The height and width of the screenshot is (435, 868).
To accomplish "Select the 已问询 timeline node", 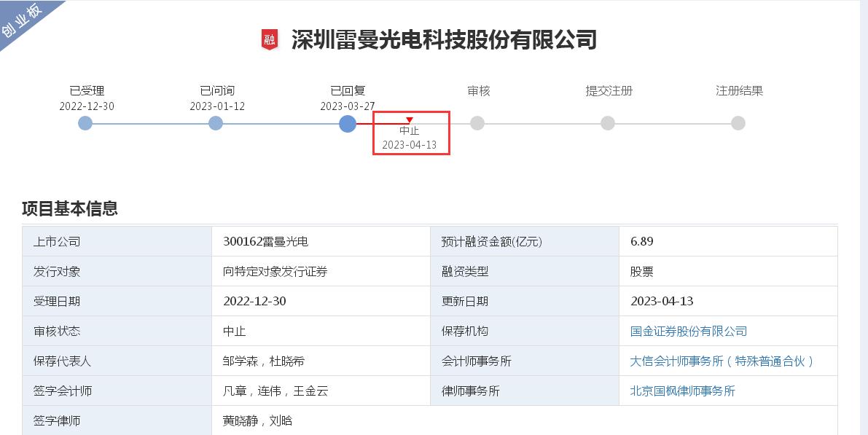I will click(x=216, y=123).
